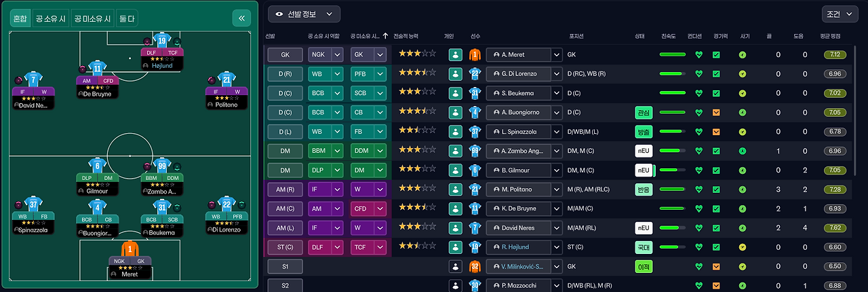
Task: Open the 선발 정보 view dropdown
Action: point(304,14)
